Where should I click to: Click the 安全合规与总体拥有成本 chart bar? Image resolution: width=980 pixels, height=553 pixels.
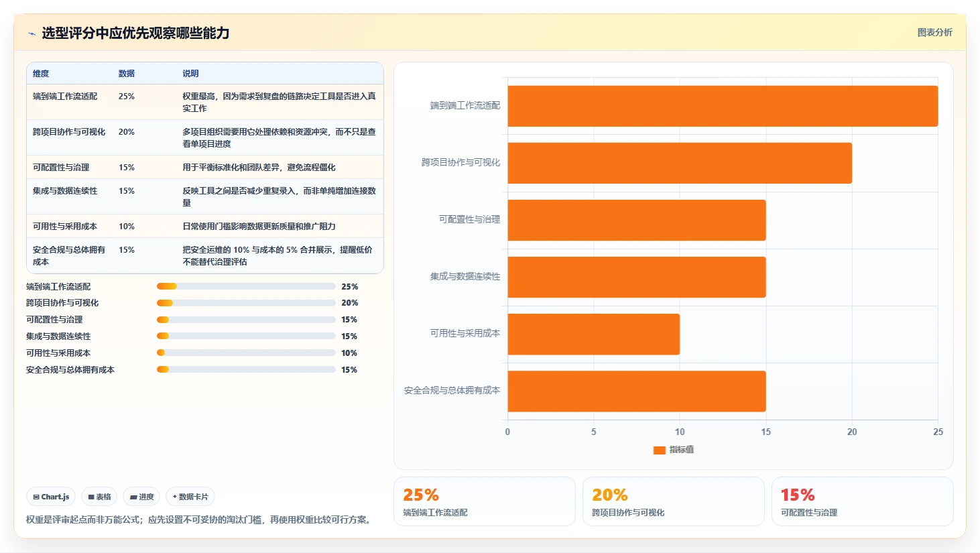pyautogui.click(x=637, y=391)
